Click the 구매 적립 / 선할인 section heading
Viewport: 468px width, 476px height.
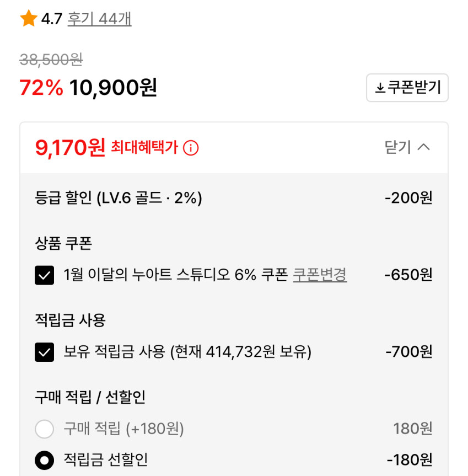point(90,397)
